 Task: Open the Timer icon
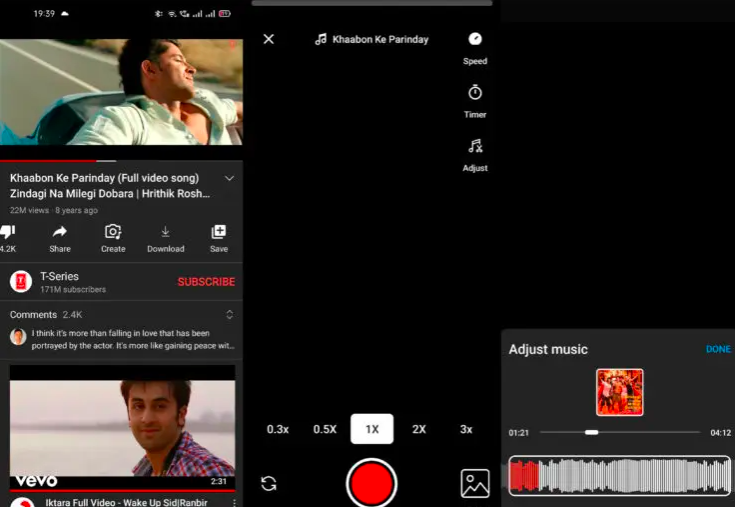click(475, 93)
